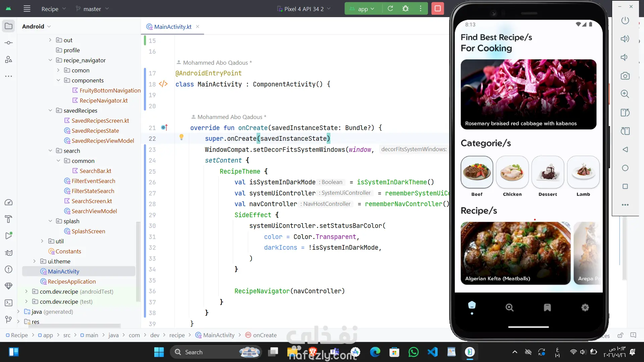Open the Terminal tool window
Image resolution: width=644 pixels, height=362 pixels.
tap(9, 303)
